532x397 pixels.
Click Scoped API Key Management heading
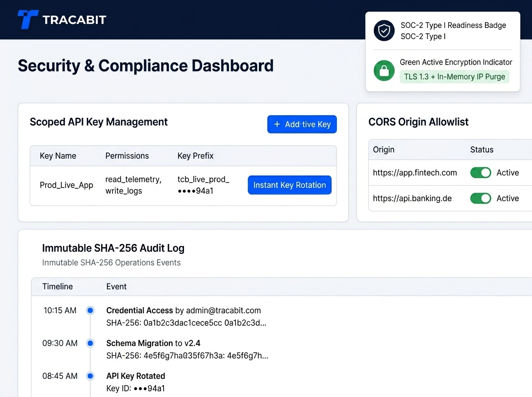point(99,122)
